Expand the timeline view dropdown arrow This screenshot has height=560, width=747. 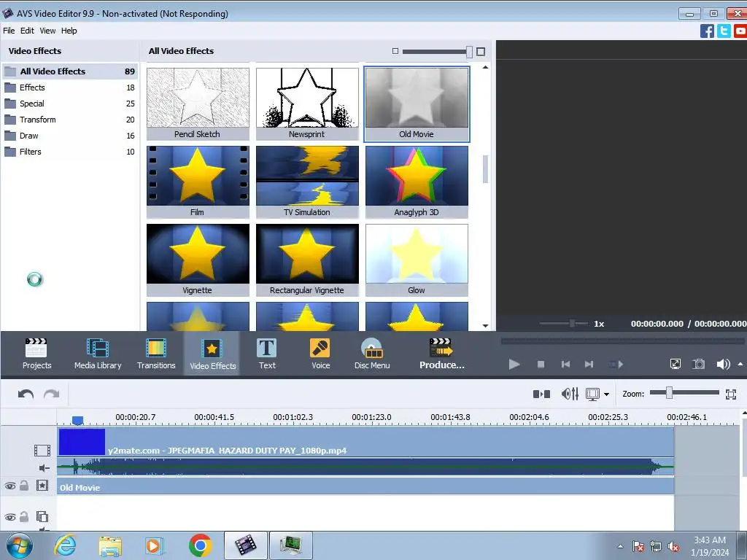coord(606,394)
